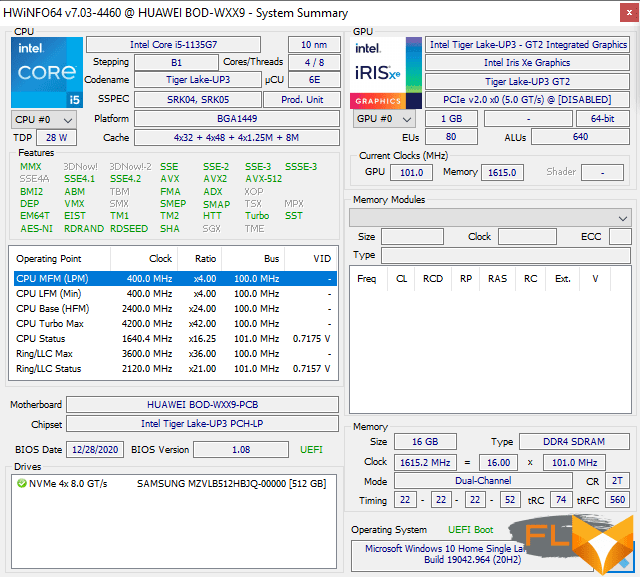Open the GPU #0 selector dropdown

[x=384, y=119]
